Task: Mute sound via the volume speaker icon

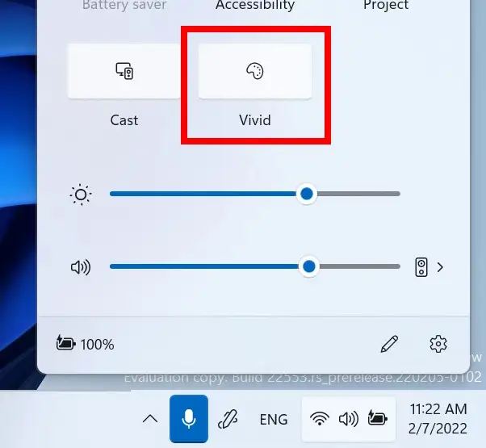Action: point(81,267)
